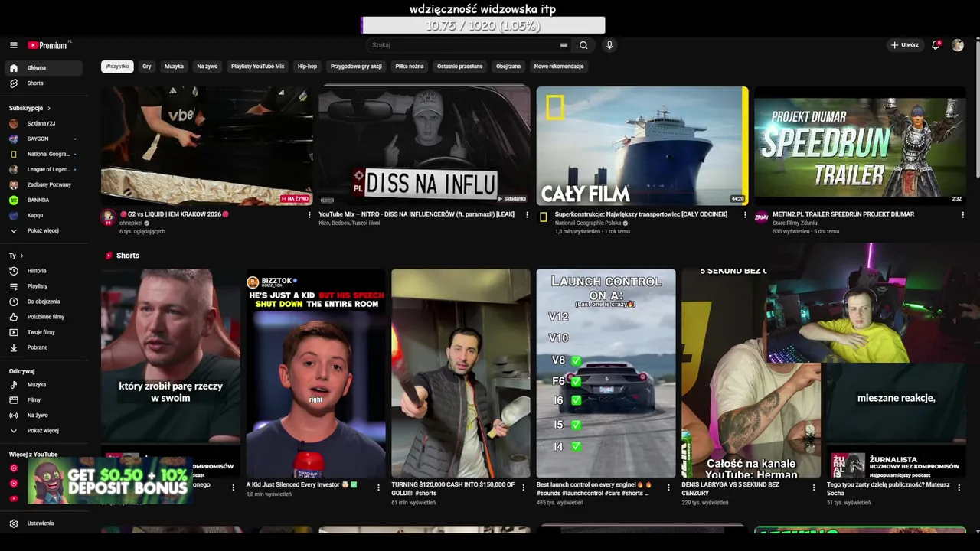Open Polubione filmy liked videos
Viewport: 980px width, 551px height.
pyautogui.click(x=44, y=317)
